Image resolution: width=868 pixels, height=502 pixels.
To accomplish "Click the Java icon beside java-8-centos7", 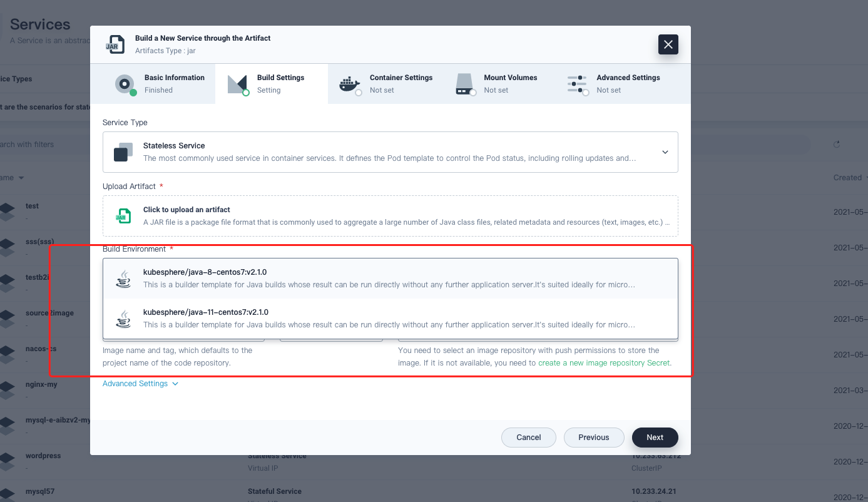I will point(123,278).
